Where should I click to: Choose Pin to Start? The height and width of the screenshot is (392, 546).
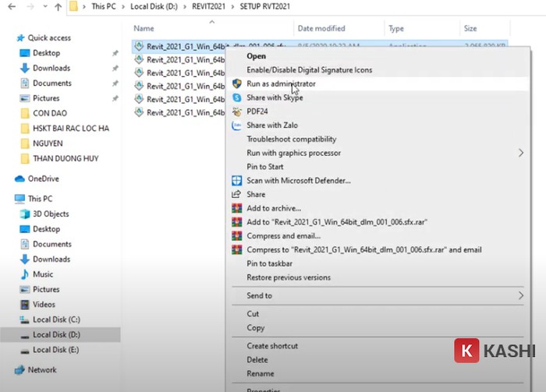pos(265,167)
